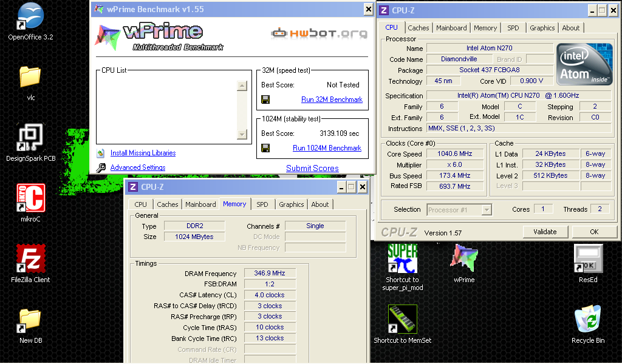Click the CPU-Z title icon of the CPU window
The height and width of the screenshot is (364, 622).
coord(384,10)
